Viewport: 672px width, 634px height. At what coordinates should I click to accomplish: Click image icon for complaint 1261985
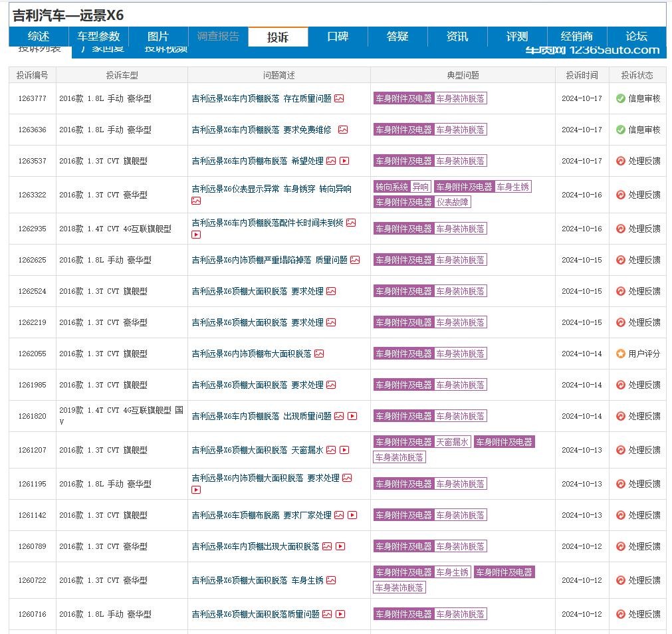coord(331,385)
